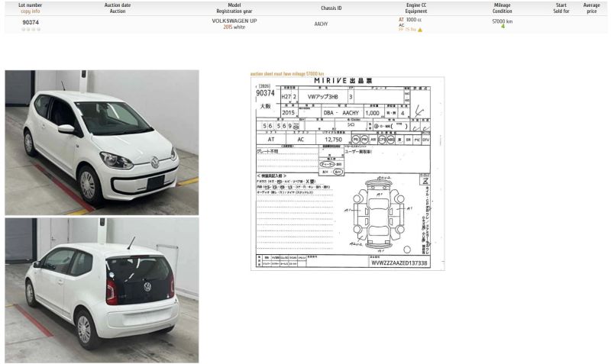
Task: Click the green condition grade 4
Action: (x=503, y=27)
